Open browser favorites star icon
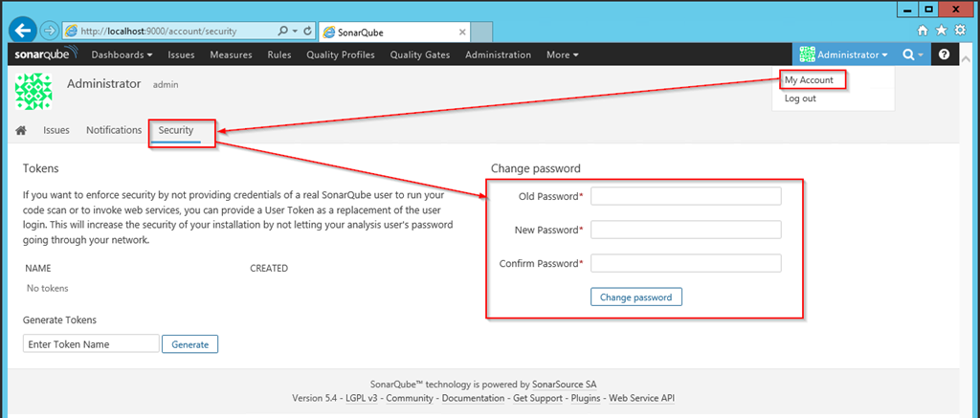Screen dimensions: 980x418 coord(942,31)
